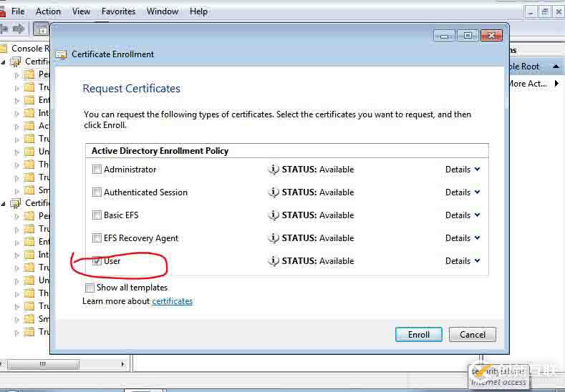Toggle the show/hide console tree toolbar icon

click(x=41, y=29)
